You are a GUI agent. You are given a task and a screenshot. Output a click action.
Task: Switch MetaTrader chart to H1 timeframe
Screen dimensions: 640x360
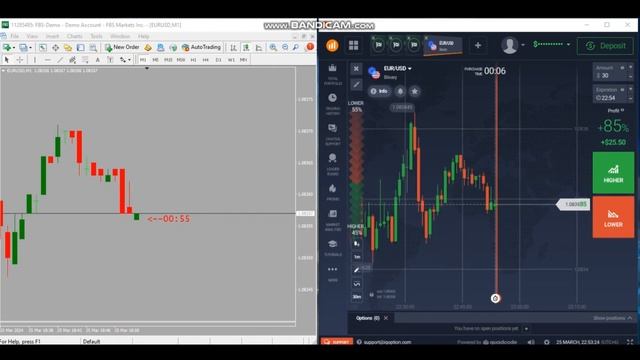tap(193, 60)
